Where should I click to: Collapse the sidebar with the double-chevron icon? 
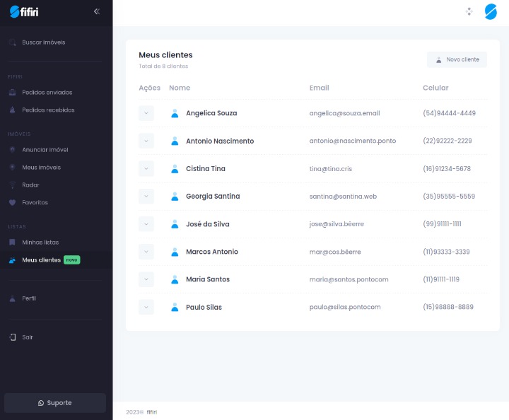click(97, 11)
